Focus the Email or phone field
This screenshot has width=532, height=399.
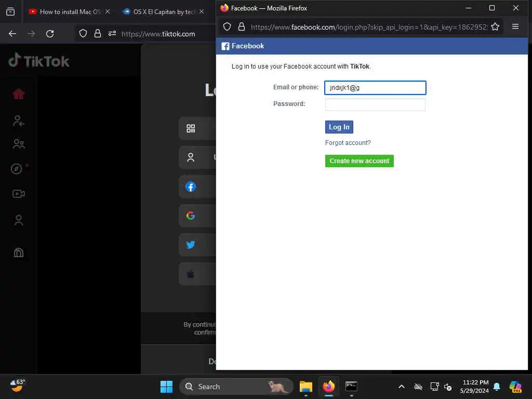coord(375,88)
